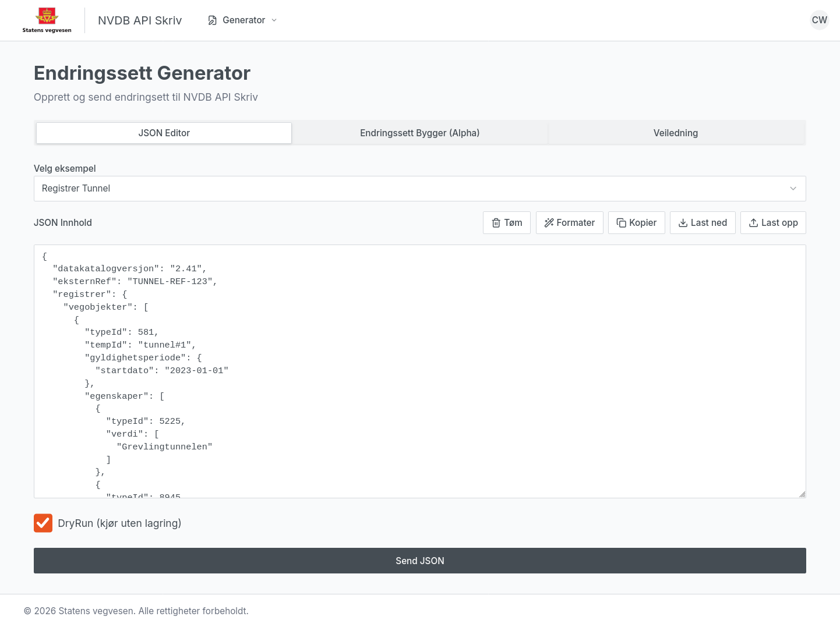Click the copyright Statens vegvesen footer text
This screenshot has height=627, width=840.
pos(136,611)
